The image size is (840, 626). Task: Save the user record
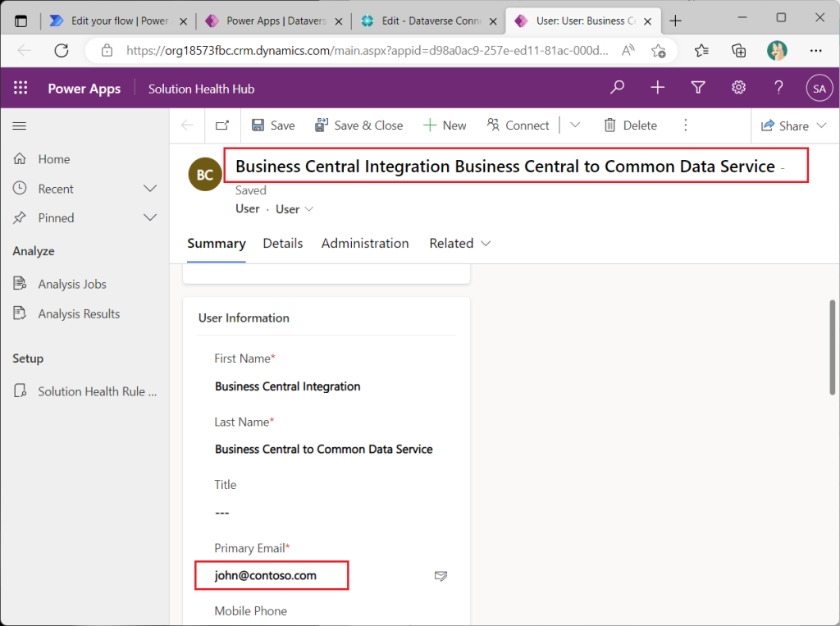tap(273, 126)
